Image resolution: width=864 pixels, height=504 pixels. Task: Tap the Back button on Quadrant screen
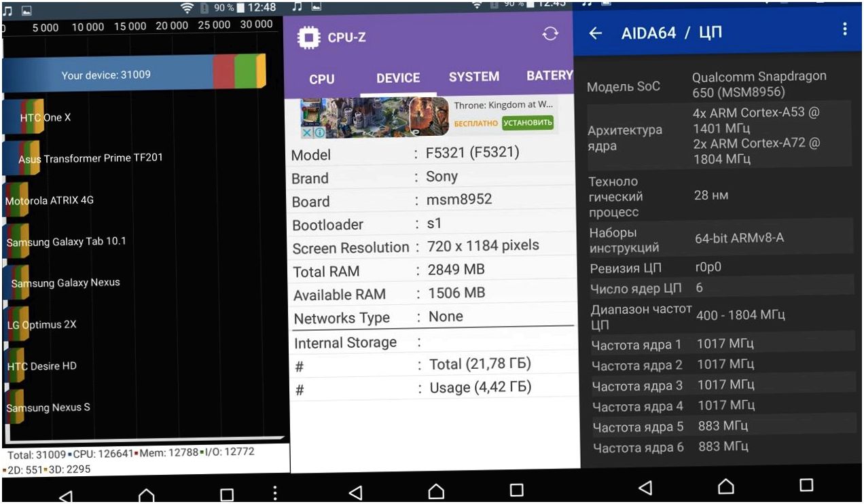[66, 496]
